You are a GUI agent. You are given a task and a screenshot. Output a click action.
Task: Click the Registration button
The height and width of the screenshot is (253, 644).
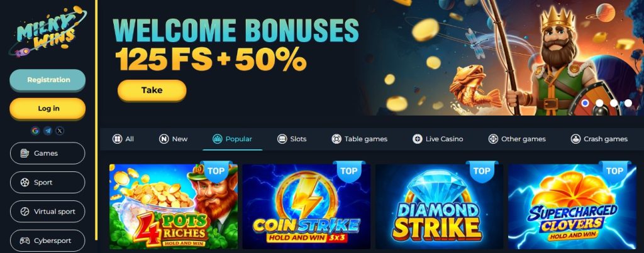click(48, 80)
